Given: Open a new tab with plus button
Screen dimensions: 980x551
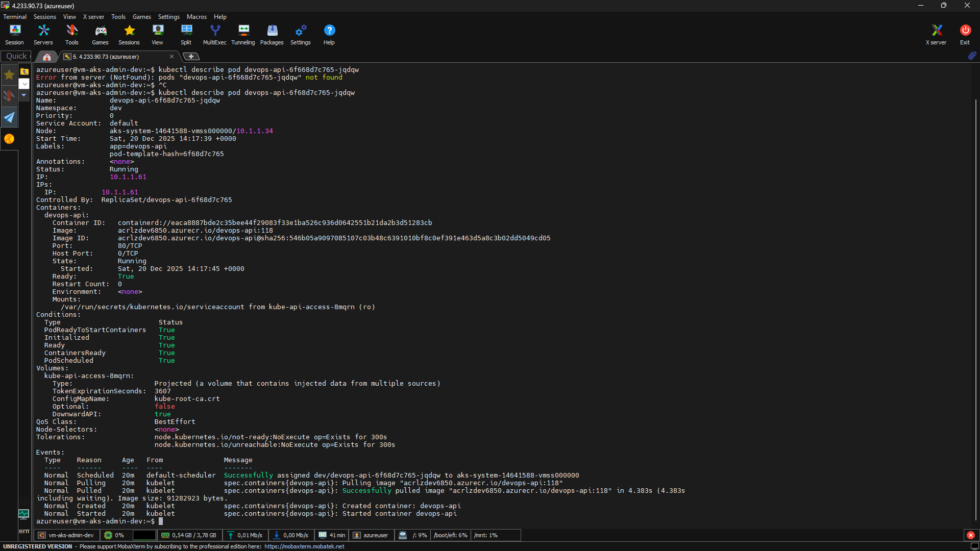Looking at the screenshot, I should 191,57.
